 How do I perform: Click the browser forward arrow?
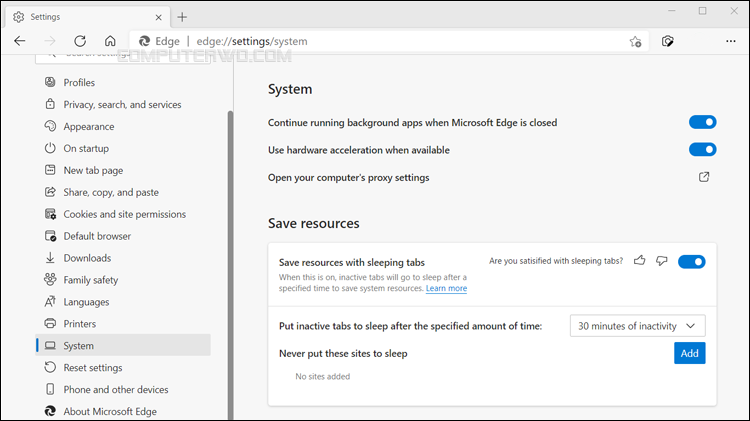coord(50,41)
